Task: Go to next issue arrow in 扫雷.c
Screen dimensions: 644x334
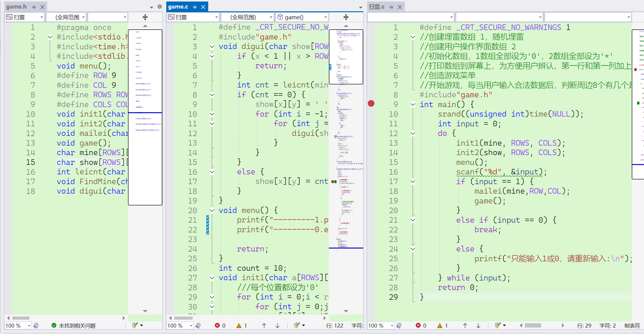Action: pyautogui.click(x=478, y=325)
